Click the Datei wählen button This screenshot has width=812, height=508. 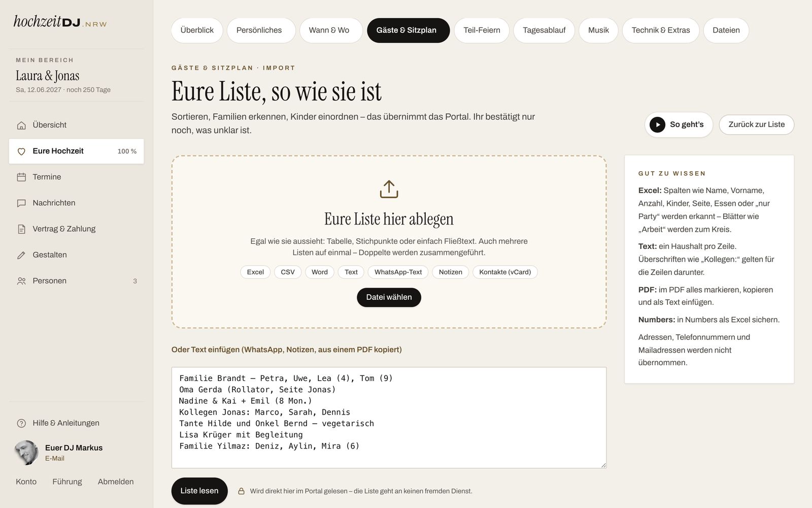click(x=389, y=297)
